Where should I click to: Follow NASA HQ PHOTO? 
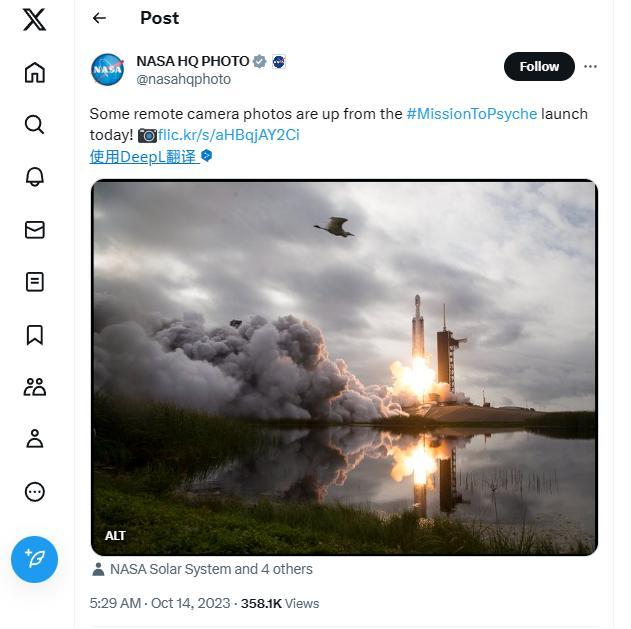539,67
